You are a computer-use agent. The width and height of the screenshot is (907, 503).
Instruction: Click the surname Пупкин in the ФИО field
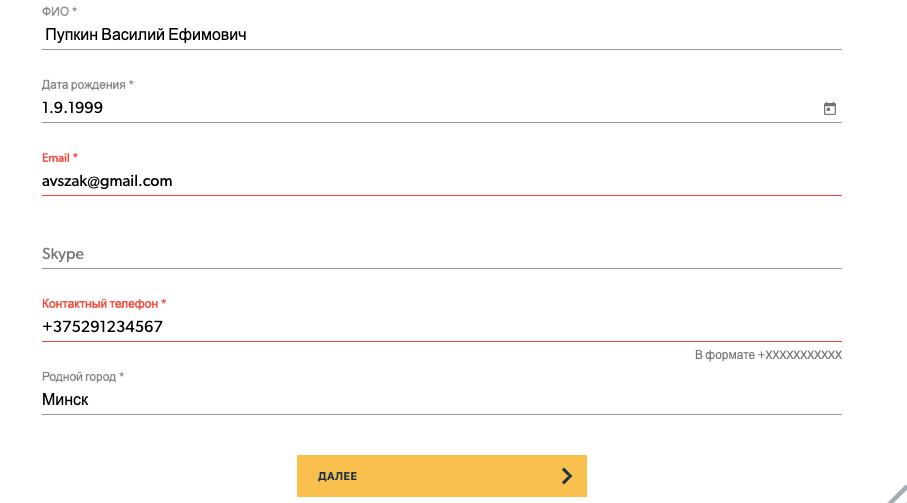pyautogui.click(x=72, y=35)
